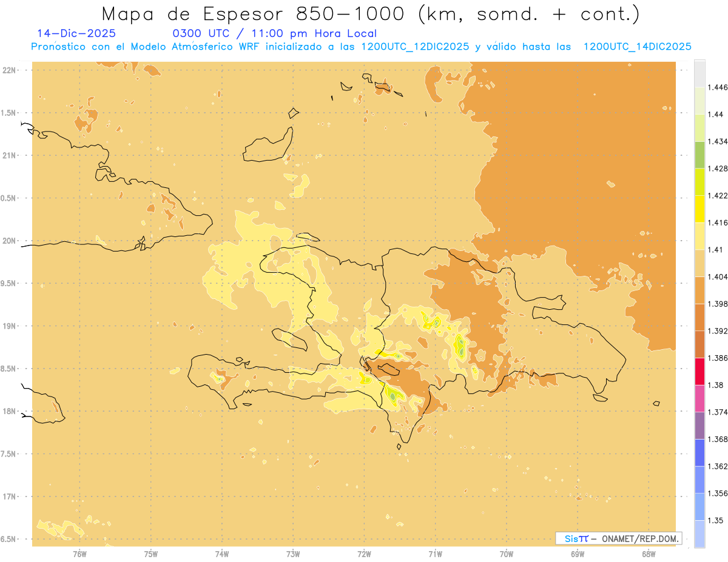This screenshot has height=562, width=728.
Task: Click the '19N' latitude label
Action: click(x=10, y=326)
